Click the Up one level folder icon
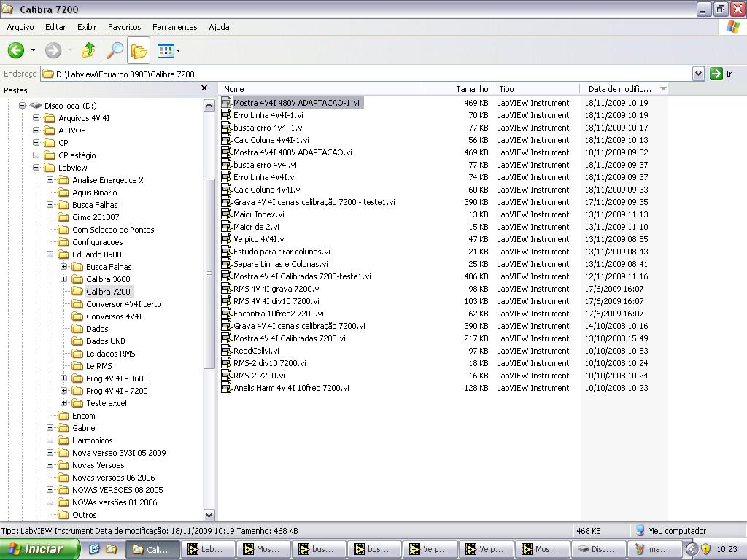This screenshot has height=560, width=747. [x=88, y=50]
